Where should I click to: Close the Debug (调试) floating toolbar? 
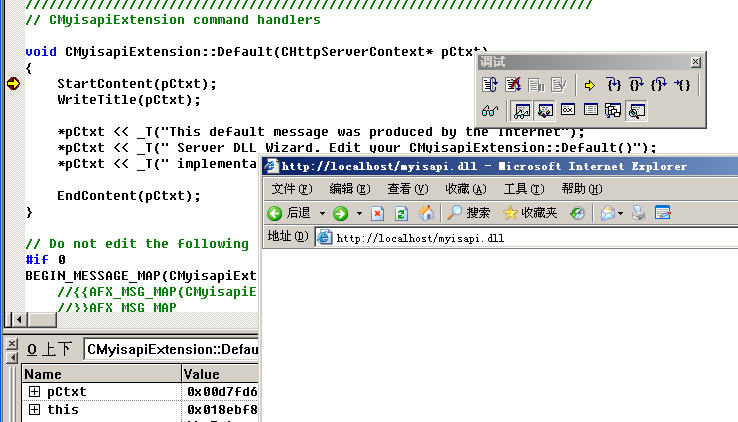pos(696,62)
